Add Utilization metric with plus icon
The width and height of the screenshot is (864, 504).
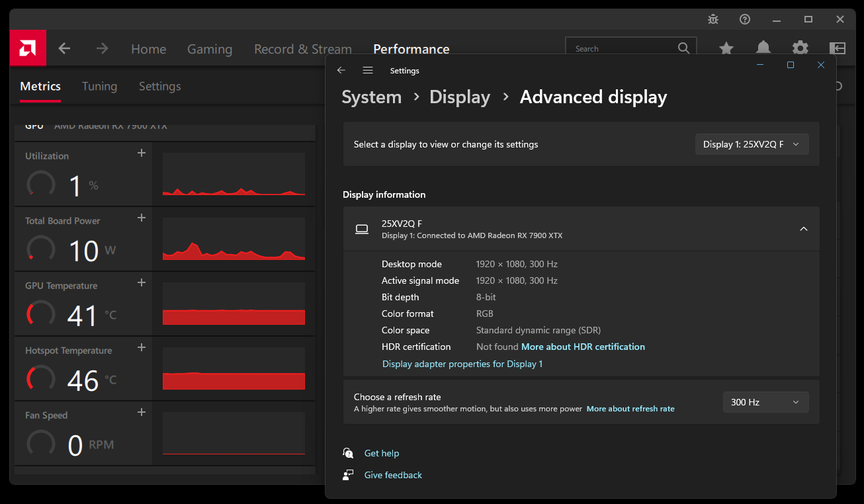pos(141,153)
